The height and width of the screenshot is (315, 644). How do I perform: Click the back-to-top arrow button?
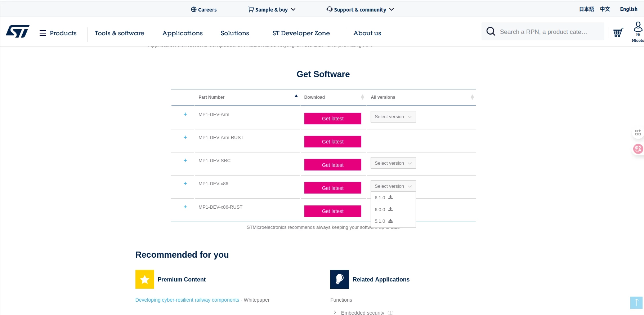[x=636, y=303]
